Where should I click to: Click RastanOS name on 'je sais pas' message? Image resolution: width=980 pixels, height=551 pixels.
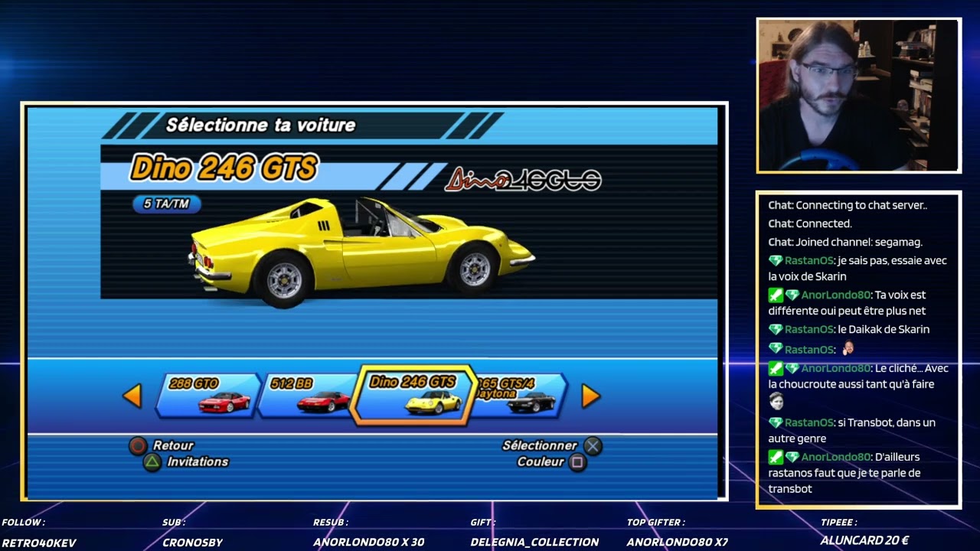[x=808, y=260]
